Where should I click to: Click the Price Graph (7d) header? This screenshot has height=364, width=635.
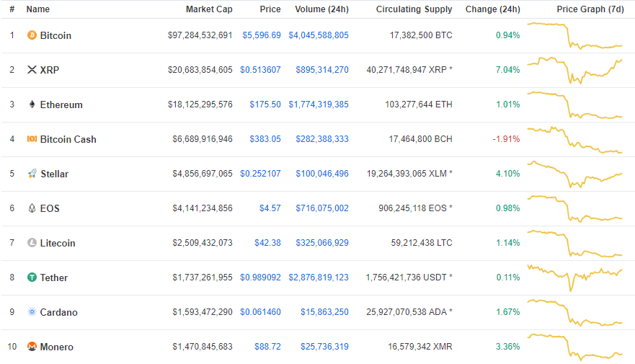coord(590,9)
